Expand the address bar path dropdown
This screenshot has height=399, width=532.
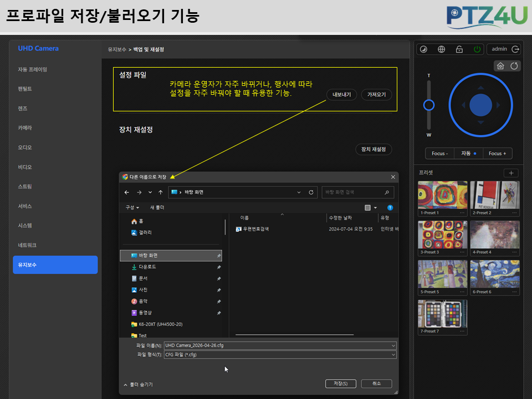pos(299,192)
